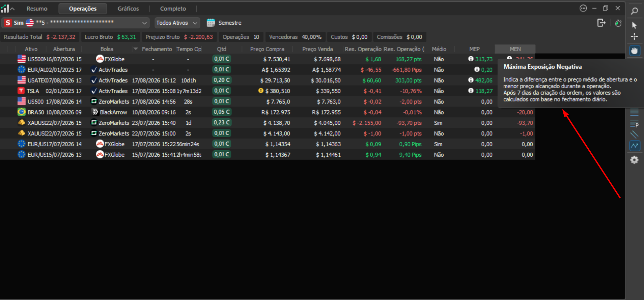Click the stopwatch timer icon
Screen dimensions: 644x300
(618, 23)
